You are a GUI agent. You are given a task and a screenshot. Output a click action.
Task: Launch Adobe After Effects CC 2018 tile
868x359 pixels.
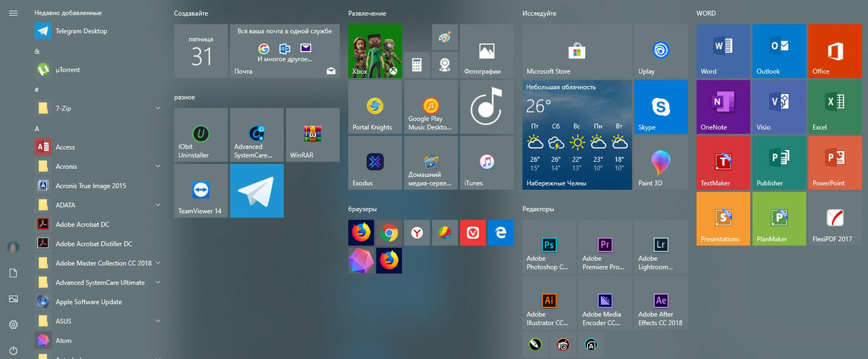click(x=660, y=303)
